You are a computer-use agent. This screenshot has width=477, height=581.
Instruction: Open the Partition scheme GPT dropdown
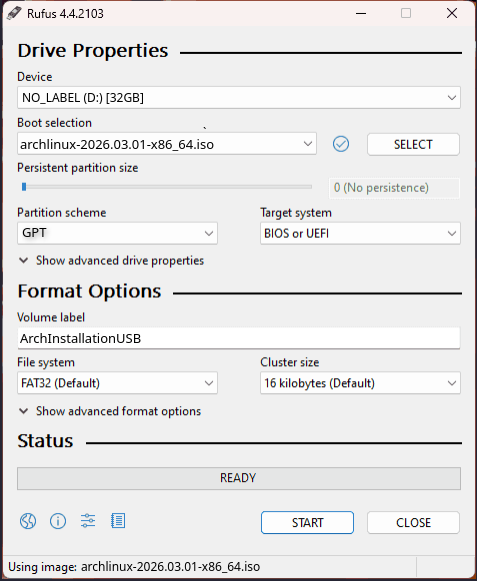point(117,233)
